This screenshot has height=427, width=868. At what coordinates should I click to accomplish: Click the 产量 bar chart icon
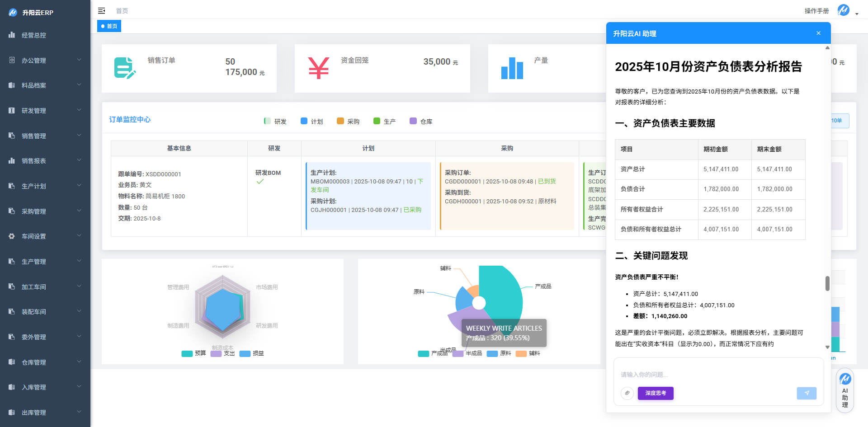(x=512, y=68)
